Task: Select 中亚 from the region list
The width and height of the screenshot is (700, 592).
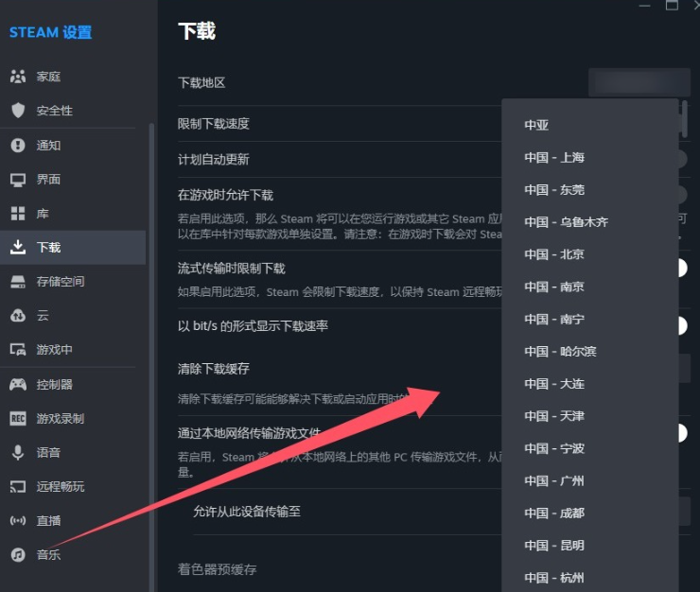Action: click(x=589, y=125)
